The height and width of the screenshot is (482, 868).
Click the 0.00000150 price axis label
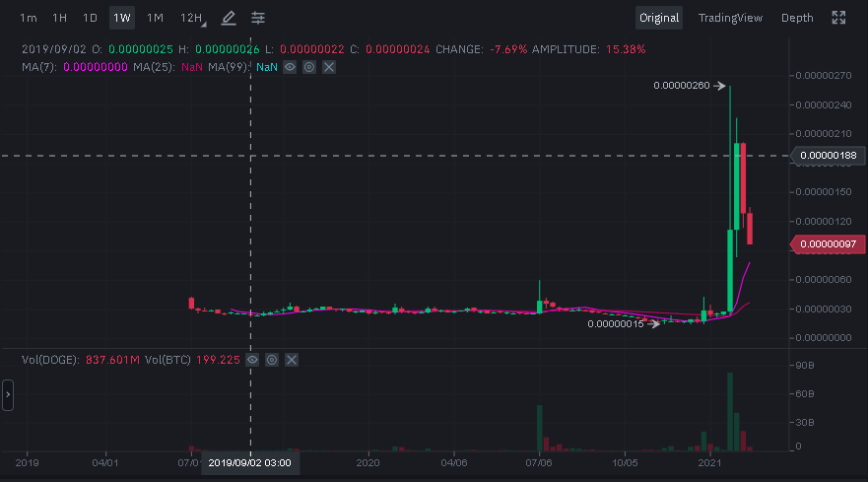tap(824, 192)
